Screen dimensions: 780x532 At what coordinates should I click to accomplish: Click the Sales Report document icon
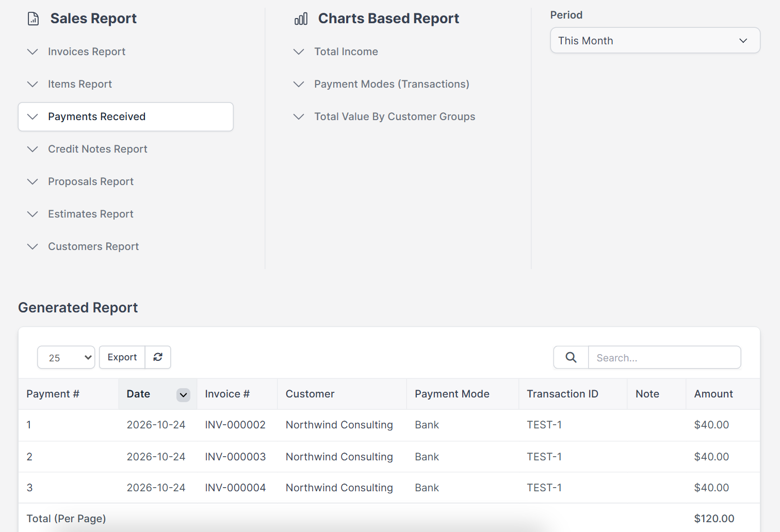click(33, 19)
